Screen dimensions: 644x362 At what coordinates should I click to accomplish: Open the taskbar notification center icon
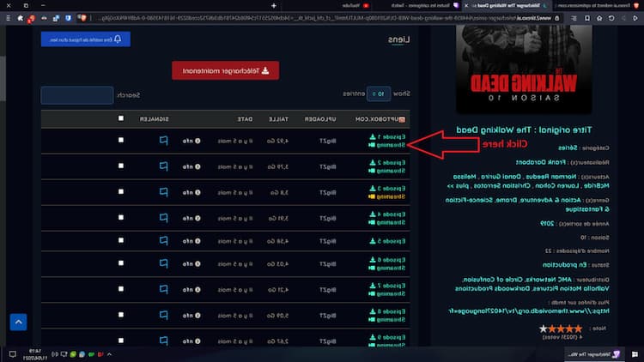click(x=13, y=354)
